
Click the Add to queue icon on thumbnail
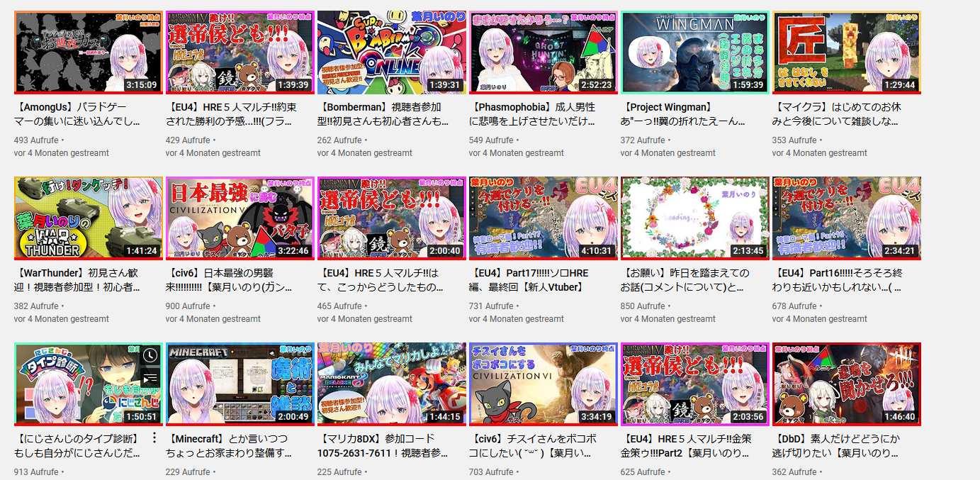point(150,379)
